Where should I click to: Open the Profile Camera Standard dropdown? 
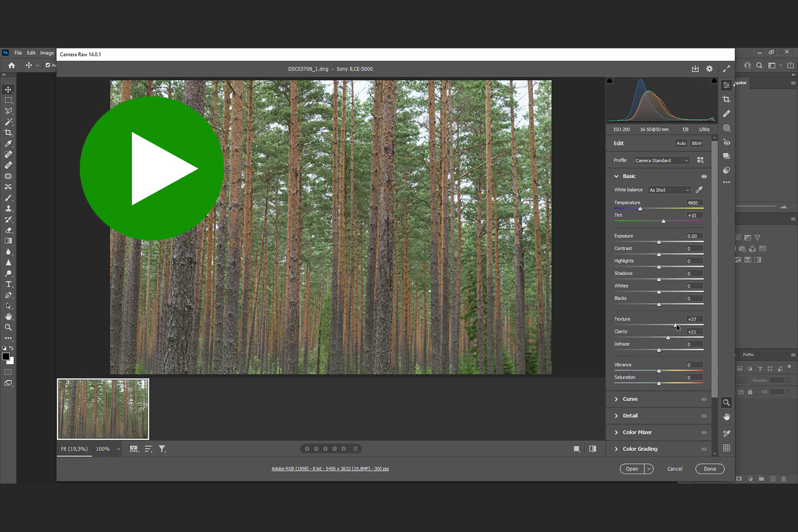[x=661, y=161]
